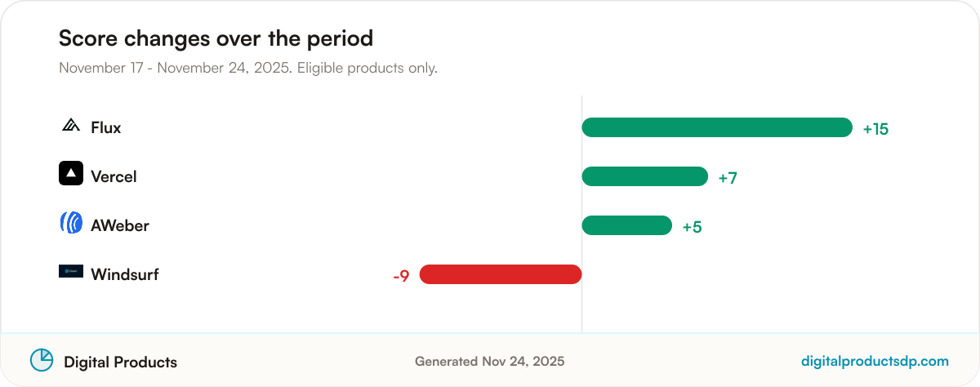Click the +15 score label
Image resolution: width=980 pixels, height=387 pixels.
point(875,129)
